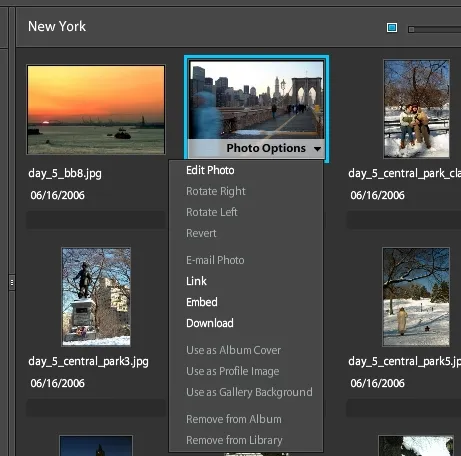Click the date under day_5_central_park3.jpg
The height and width of the screenshot is (456, 461).
[x=57, y=383]
